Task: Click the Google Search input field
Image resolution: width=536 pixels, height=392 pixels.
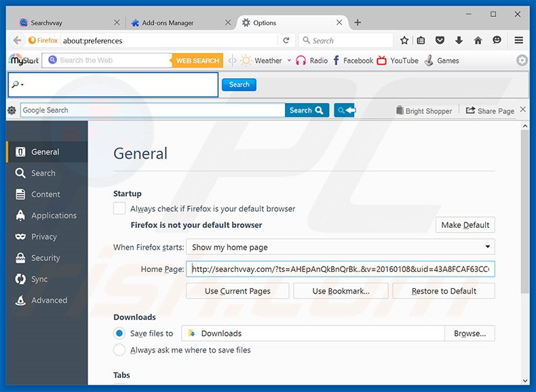Action: (153, 110)
